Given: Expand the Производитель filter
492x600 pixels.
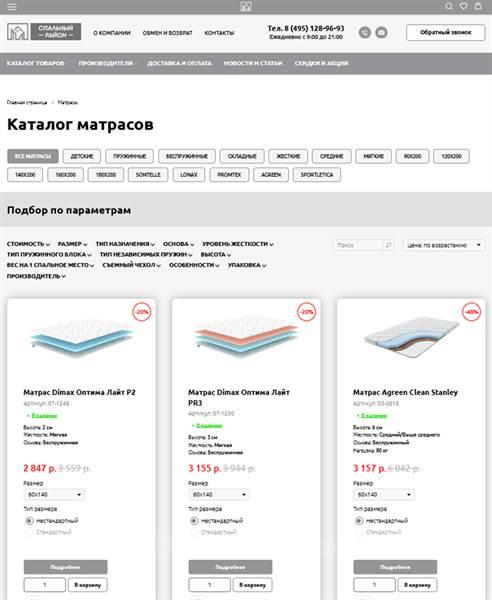Looking at the screenshot, I should (x=36, y=276).
